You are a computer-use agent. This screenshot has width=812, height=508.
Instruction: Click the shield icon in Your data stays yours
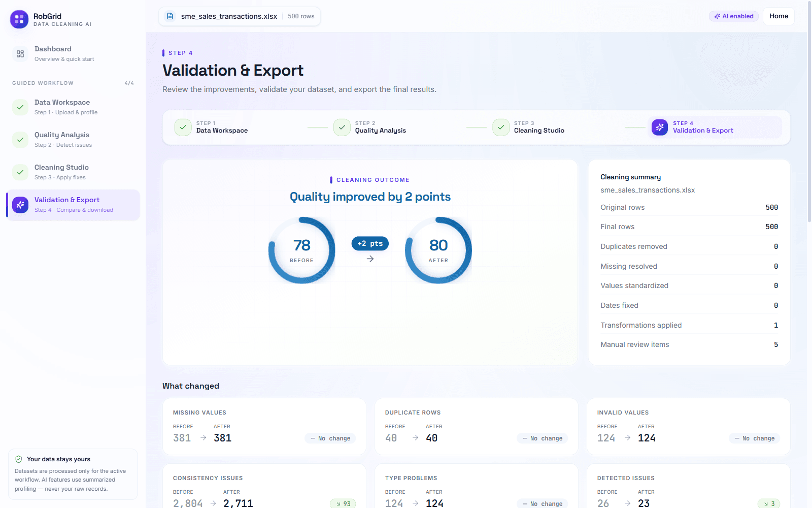[19, 459]
